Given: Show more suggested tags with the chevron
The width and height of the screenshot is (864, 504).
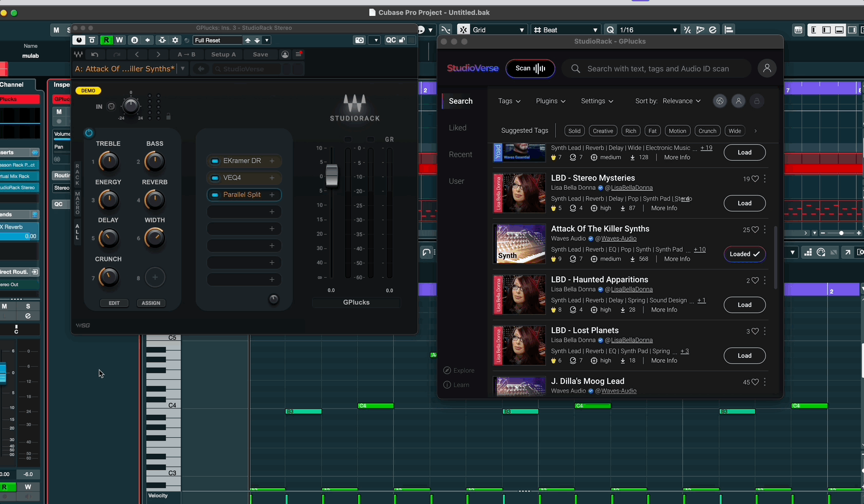Looking at the screenshot, I should pyautogui.click(x=756, y=131).
